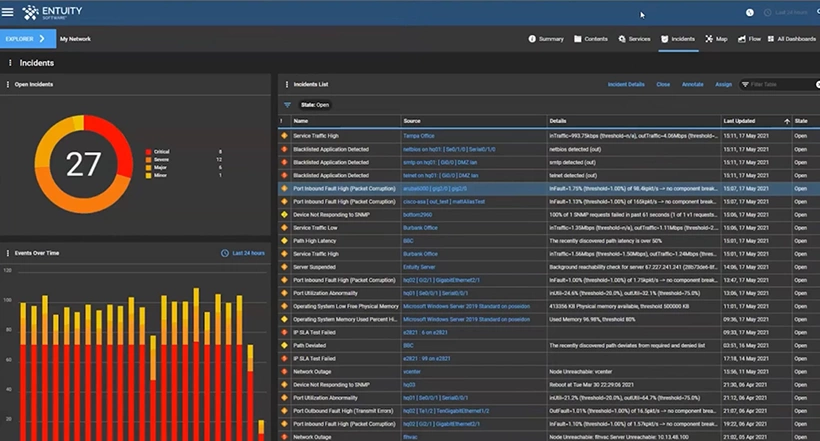Viewport: 820px width, 441px height.
Task: Click severity icon of Entuity Server row
Action: point(284,267)
